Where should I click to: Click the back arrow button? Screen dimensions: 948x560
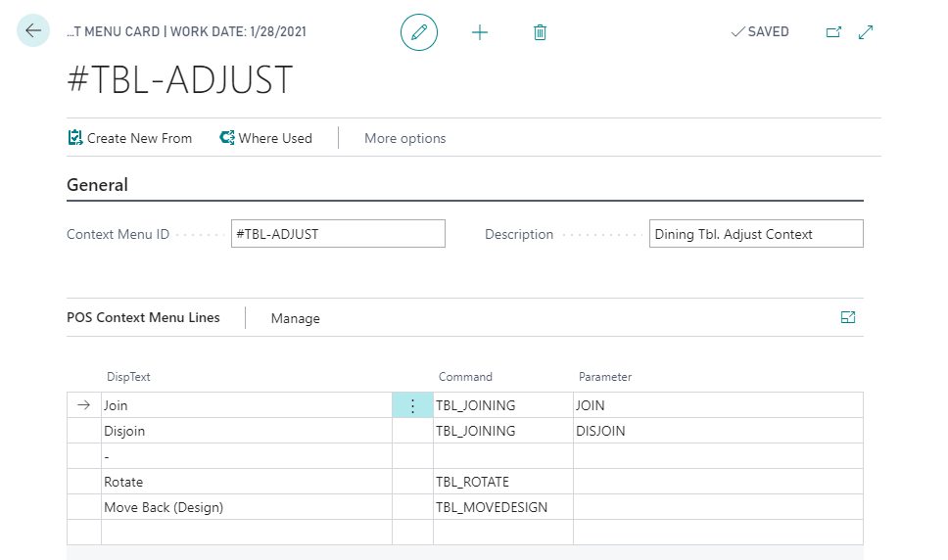tap(33, 31)
